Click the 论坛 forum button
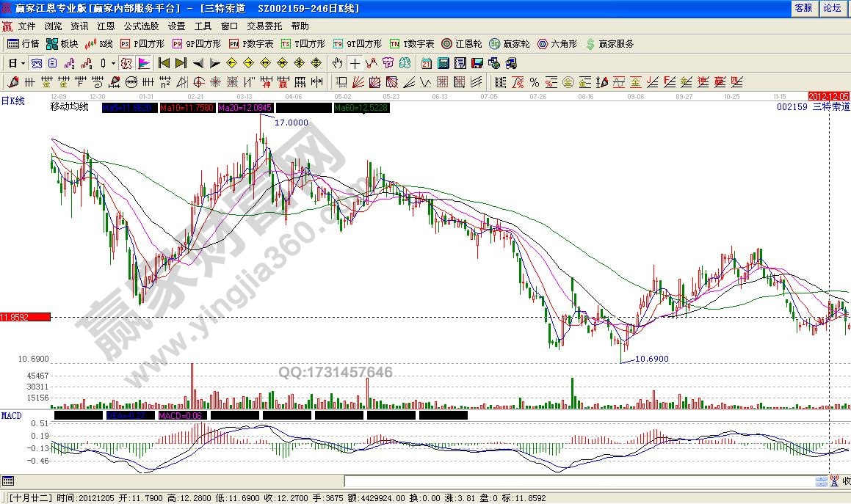 point(832,8)
